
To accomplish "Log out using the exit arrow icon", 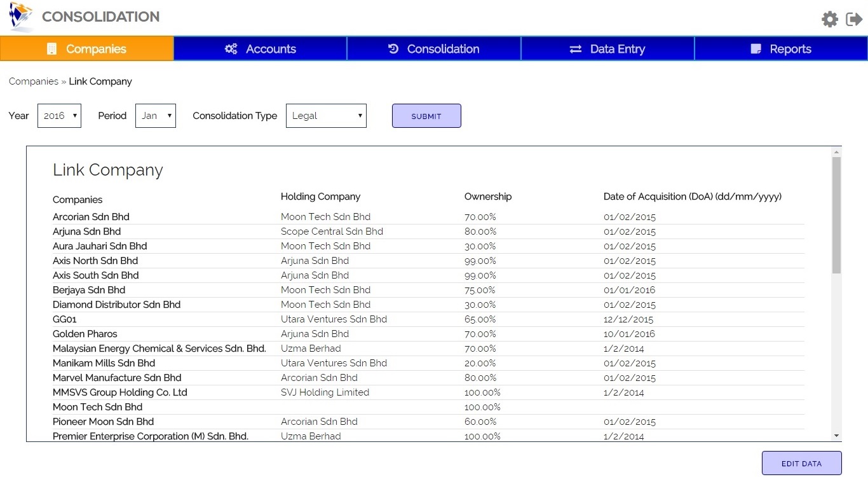I will click(x=854, y=19).
